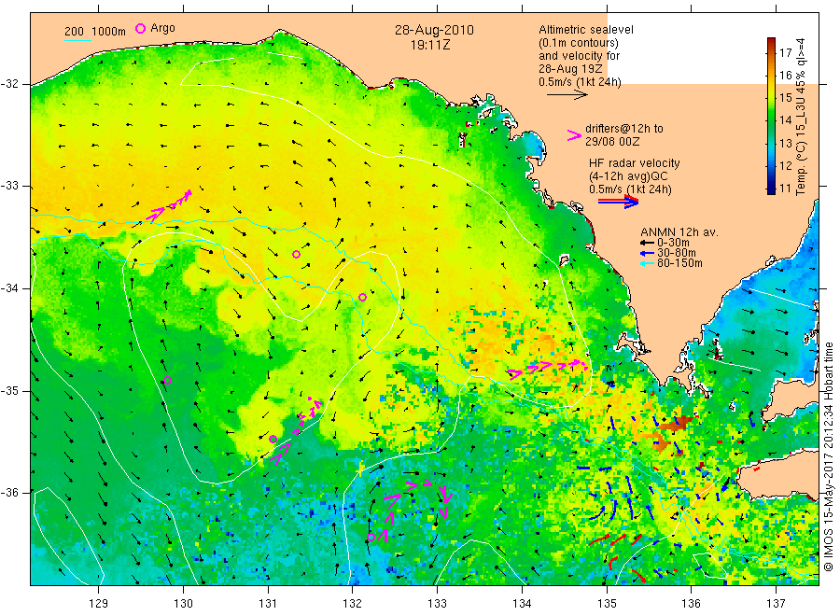Click the 'Argo' legend text
The height and width of the screenshot is (616, 840).
pos(162,28)
